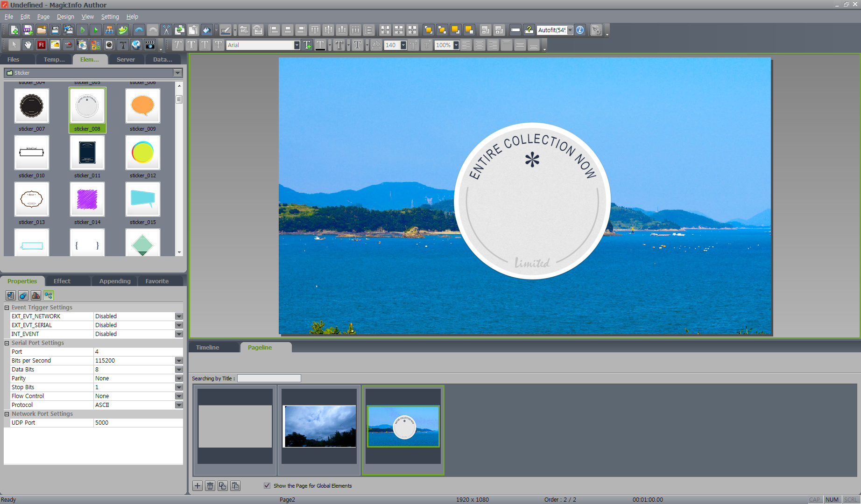Click the Image element icon
The height and width of the screenshot is (504, 861).
(55, 45)
